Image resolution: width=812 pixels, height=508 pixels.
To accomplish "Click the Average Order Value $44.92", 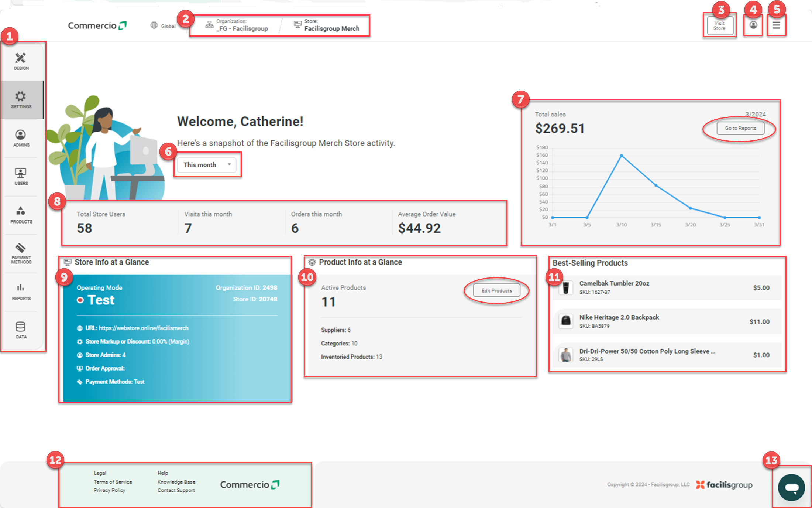I will (419, 228).
